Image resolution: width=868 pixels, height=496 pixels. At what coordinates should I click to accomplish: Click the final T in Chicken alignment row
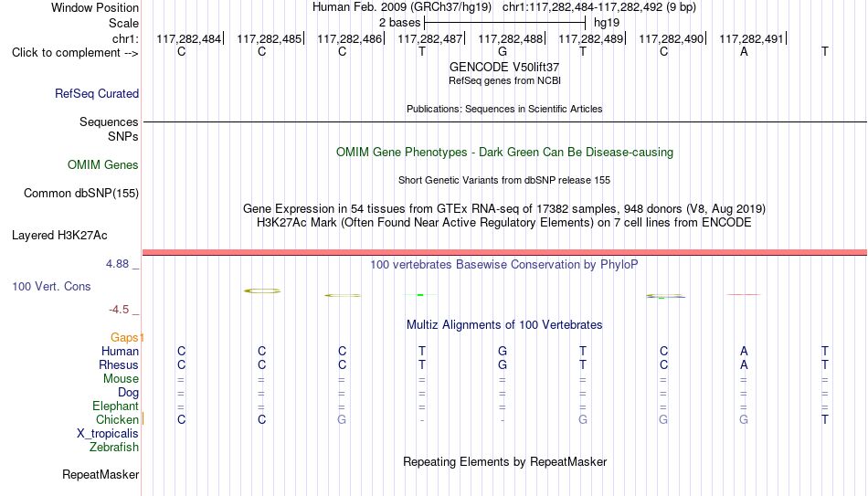[825, 419]
